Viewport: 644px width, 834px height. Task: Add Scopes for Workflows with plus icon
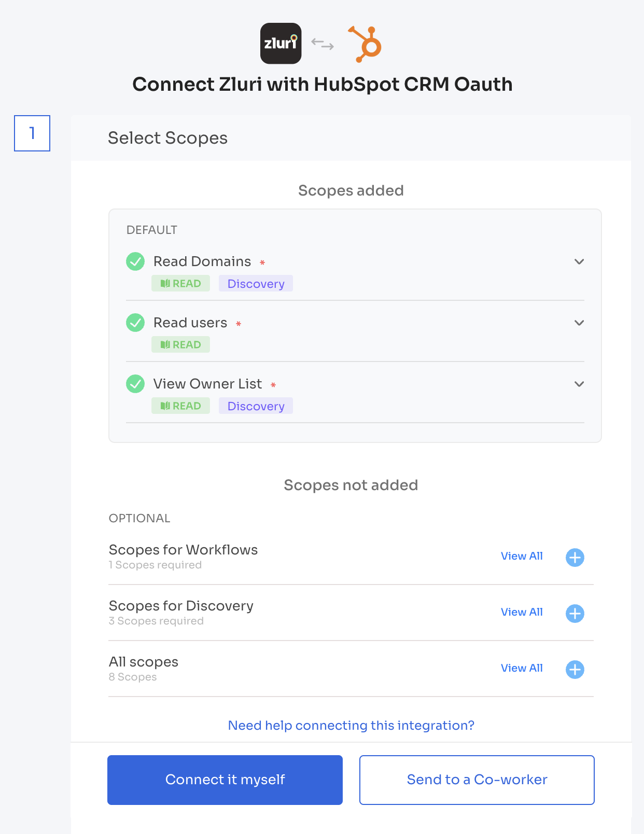point(575,558)
